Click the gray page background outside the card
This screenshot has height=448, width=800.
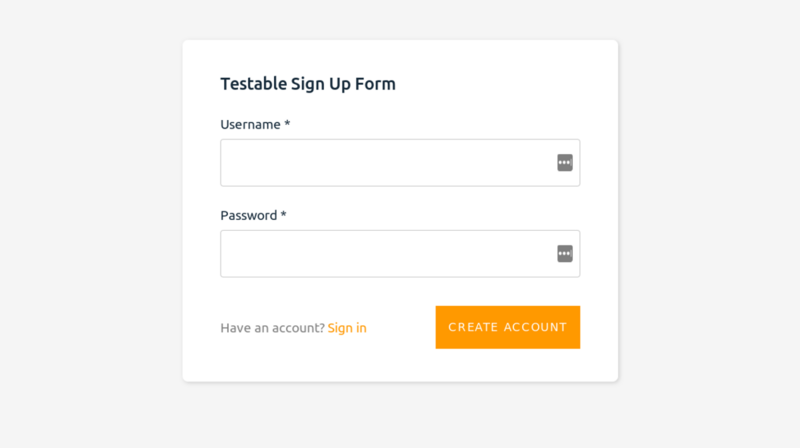point(90,220)
